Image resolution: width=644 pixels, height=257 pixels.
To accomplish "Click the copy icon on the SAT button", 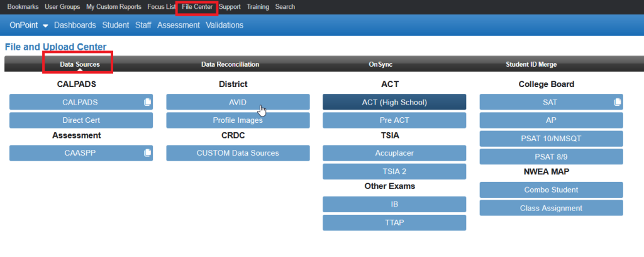I will [x=618, y=102].
